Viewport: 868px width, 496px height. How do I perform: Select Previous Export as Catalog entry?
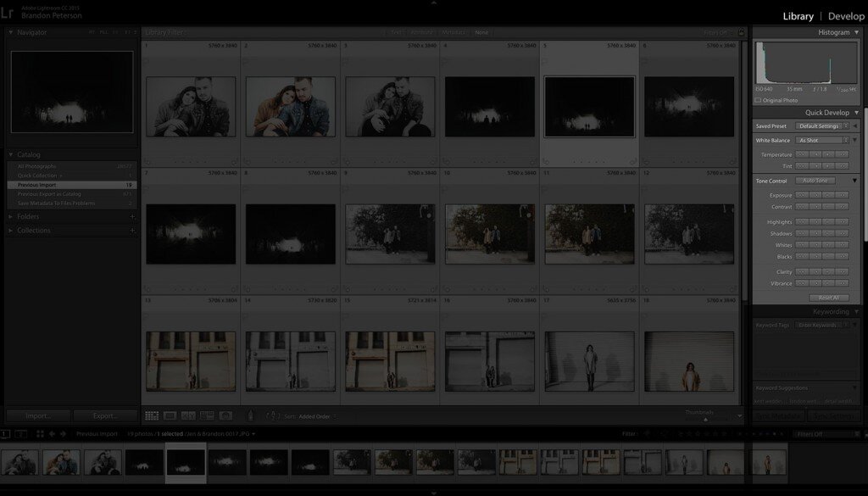point(72,194)
